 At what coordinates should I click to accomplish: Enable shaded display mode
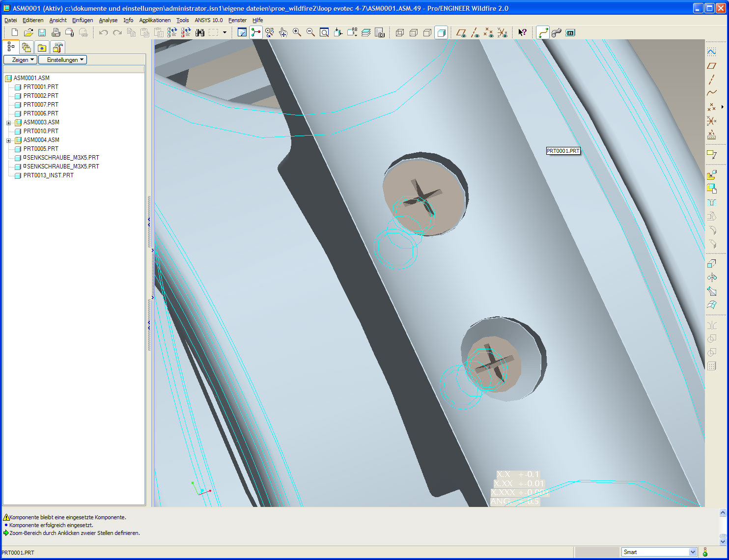(441, 32)
